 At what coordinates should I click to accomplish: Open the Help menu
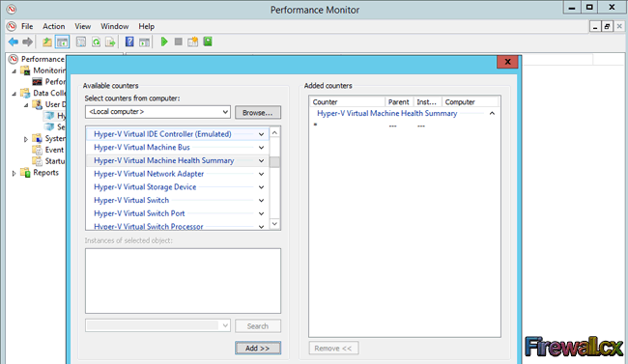click(x=146, y=26)
